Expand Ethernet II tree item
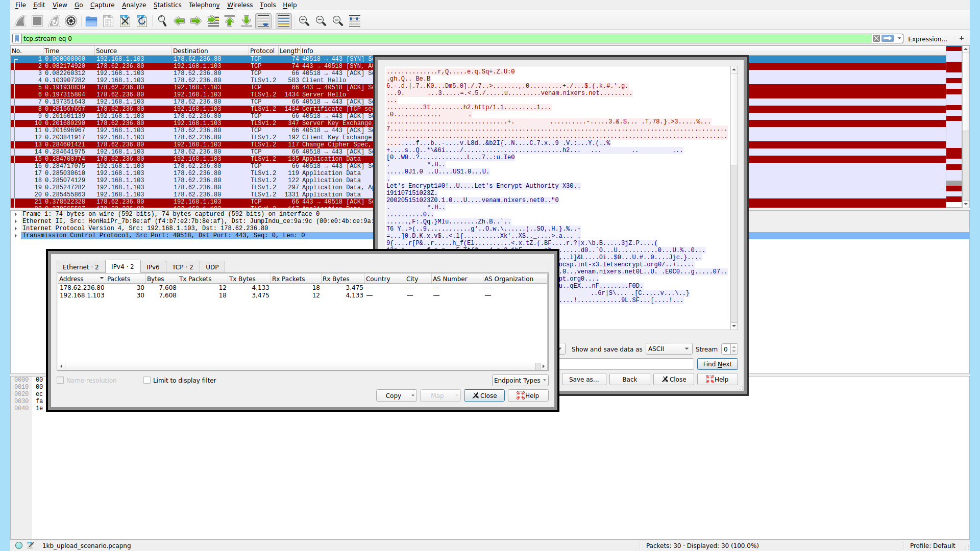Image resolution: width=980 pixels, height=551 pixels. tap(16, 221)
